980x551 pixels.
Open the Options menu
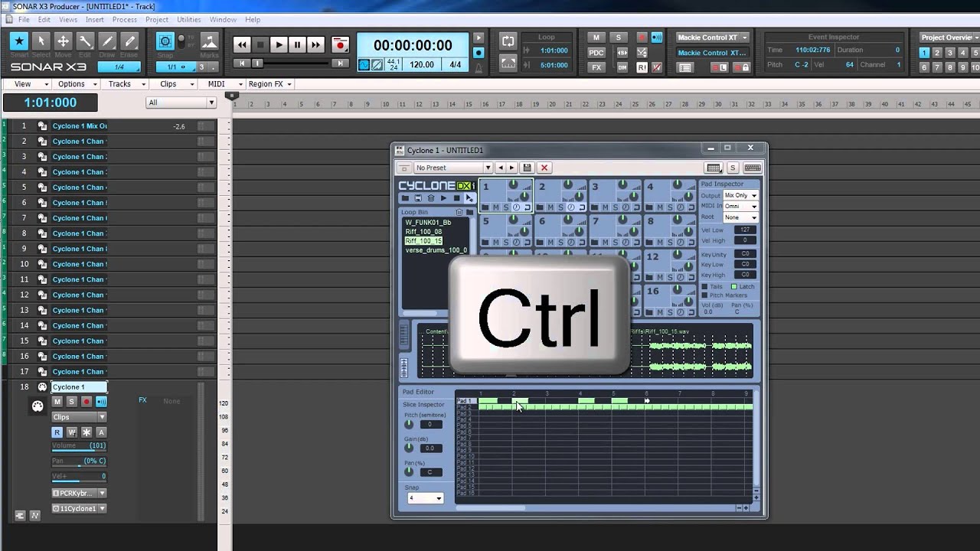pos(76,84)
